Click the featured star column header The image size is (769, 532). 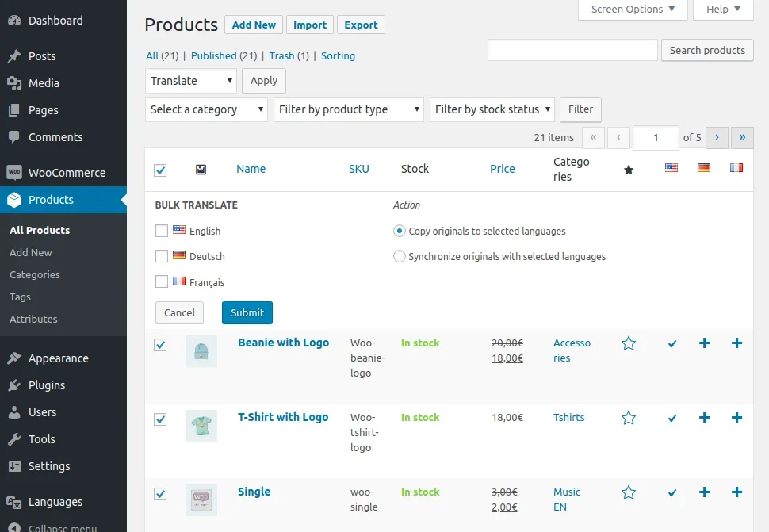pos(629,168)
